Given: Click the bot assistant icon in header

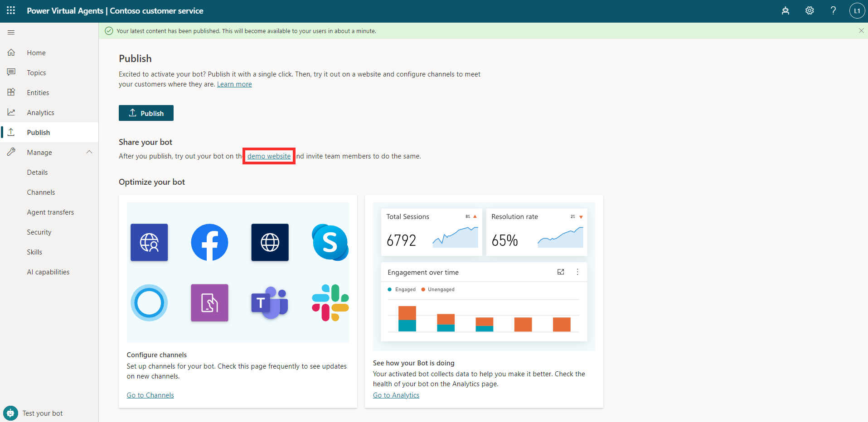Looking at the screenshot, I should 786,10.
